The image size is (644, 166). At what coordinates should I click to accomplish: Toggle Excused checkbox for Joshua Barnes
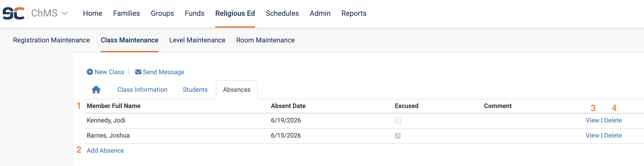coord(397,136)
